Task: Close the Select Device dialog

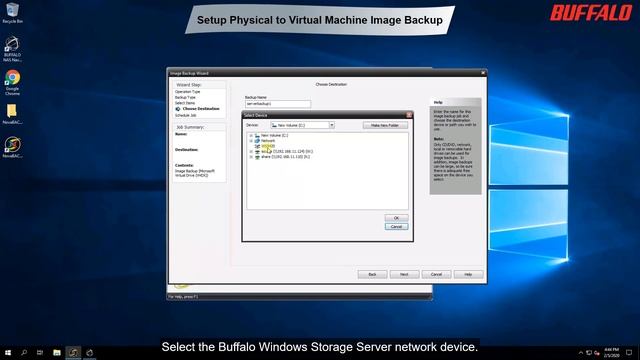Action: tap(409, 115)
